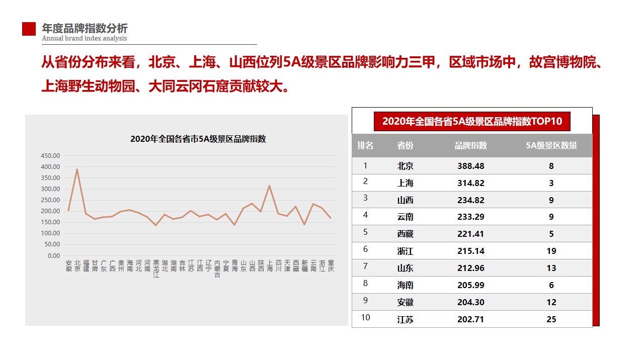Image resolution: width=644 pixels, height=362 pixels.
Task: Click the red square beside the slide title
Action: tap(29, 29)
